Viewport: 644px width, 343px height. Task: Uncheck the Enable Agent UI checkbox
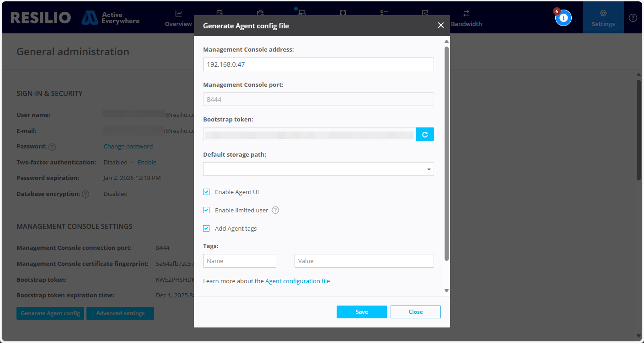coord(206,192)
